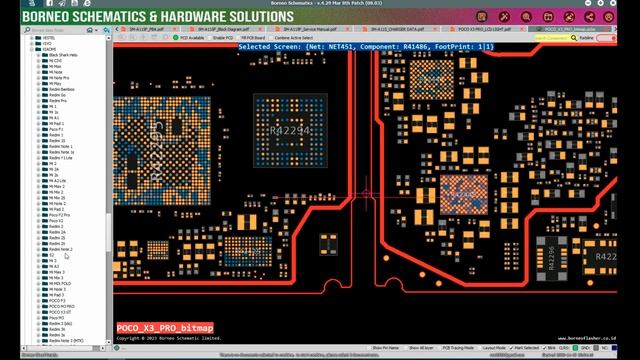Click the last round icon in header
The height and width of the screenshot is (360, 640).
609,17
